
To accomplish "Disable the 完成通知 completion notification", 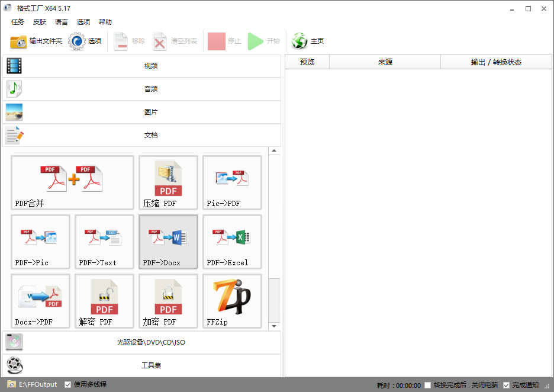I will [x=507, y=385].
